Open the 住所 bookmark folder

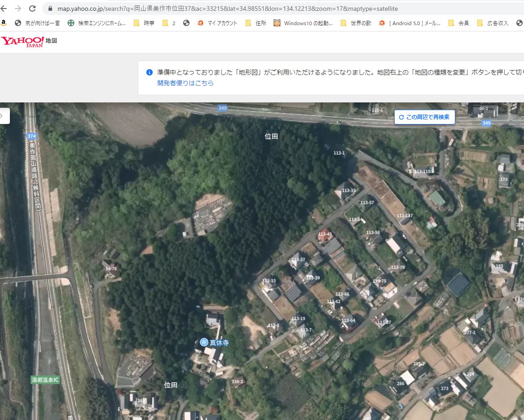pyautogui.click(x=256, y=23)
